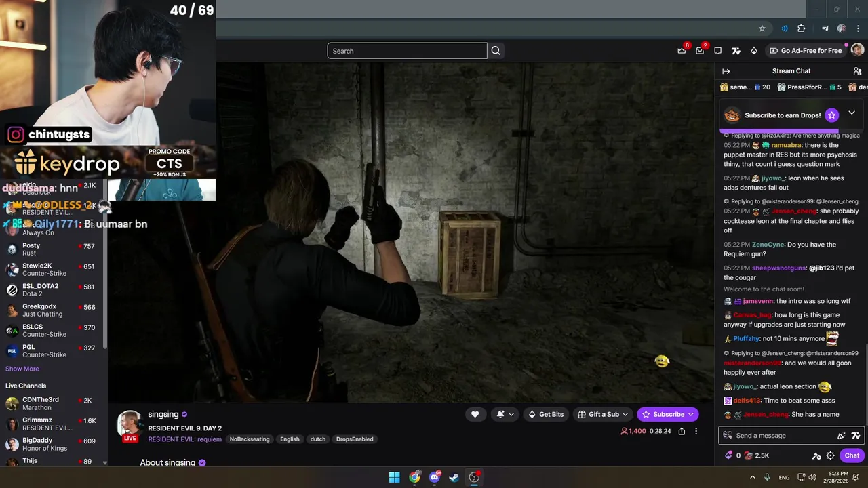Toggle follow heart button for singsing
The image size is (868, 488).
coord(475,414)
